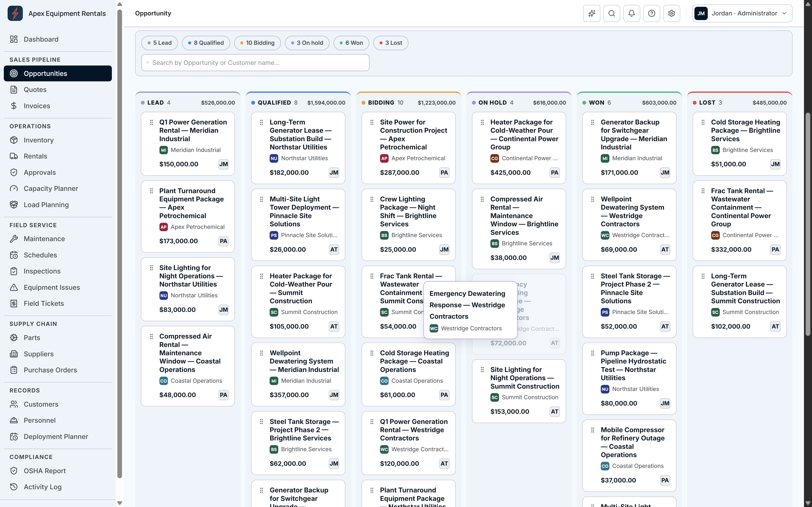Click PA owner badge on $425,000.00 card

554,173
